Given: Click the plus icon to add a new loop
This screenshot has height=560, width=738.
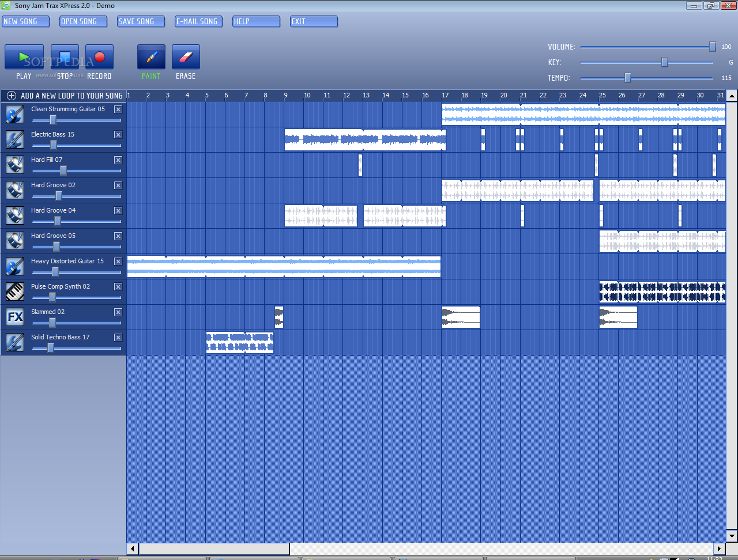Looking at the screenshot, I should 11,96.
